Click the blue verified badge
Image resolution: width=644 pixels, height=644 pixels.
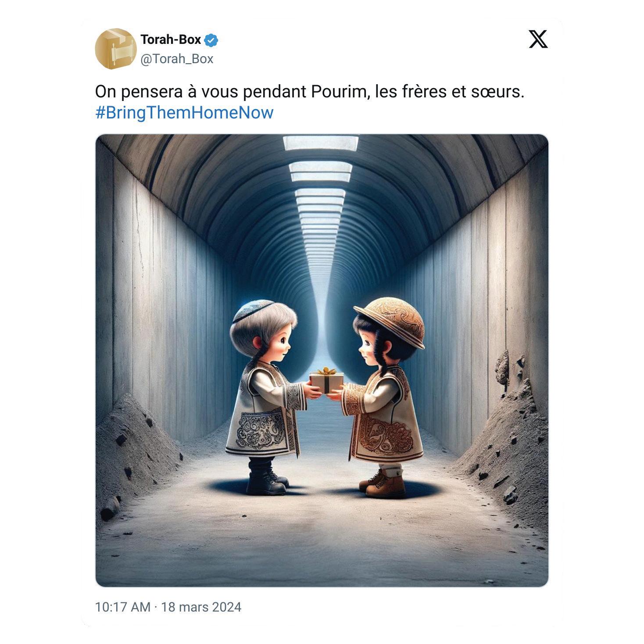point(212,40)
